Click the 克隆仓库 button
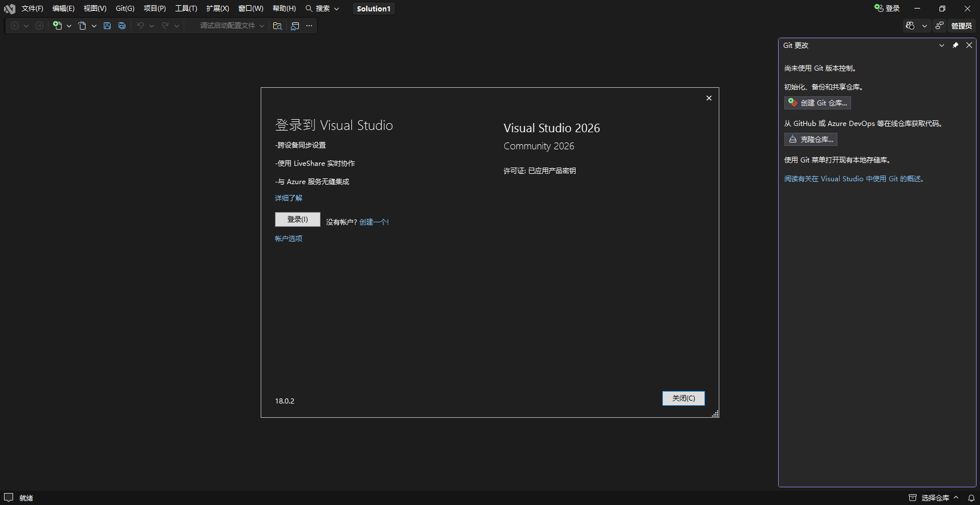 pos(811,139)
